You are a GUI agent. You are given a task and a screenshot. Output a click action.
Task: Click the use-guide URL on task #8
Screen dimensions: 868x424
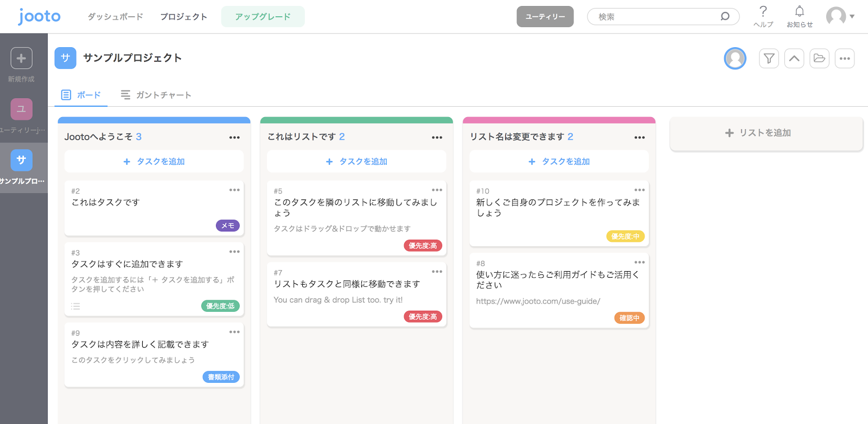[538, 301]
